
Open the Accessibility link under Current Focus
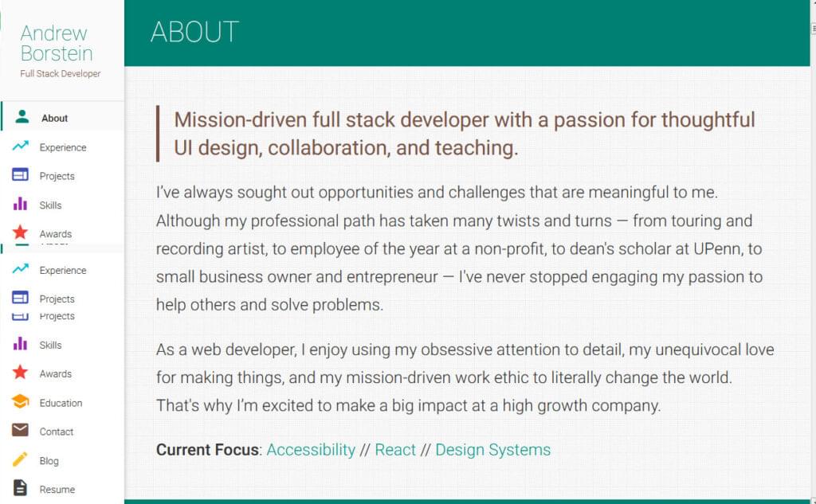coord(311,450)
